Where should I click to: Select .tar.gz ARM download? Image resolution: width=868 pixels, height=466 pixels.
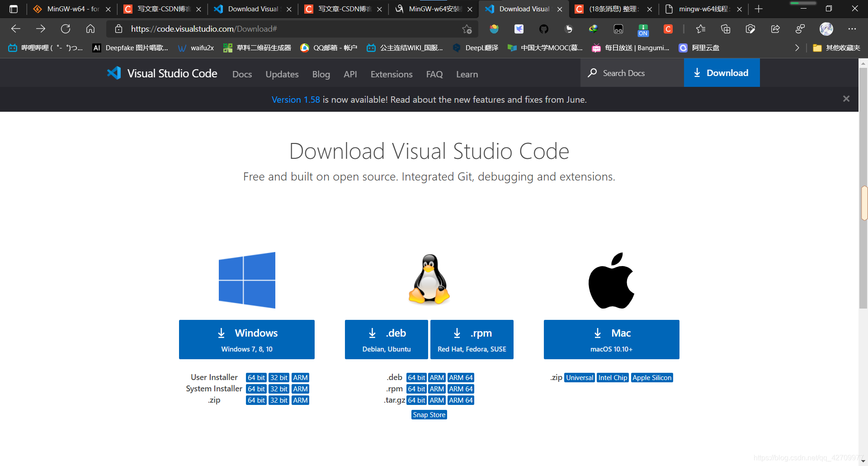click(x=437, y=400)
